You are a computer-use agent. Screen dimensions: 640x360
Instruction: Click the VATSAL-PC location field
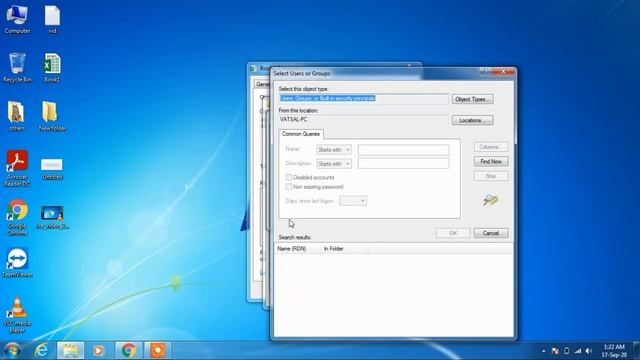click(x=363, y=120)
